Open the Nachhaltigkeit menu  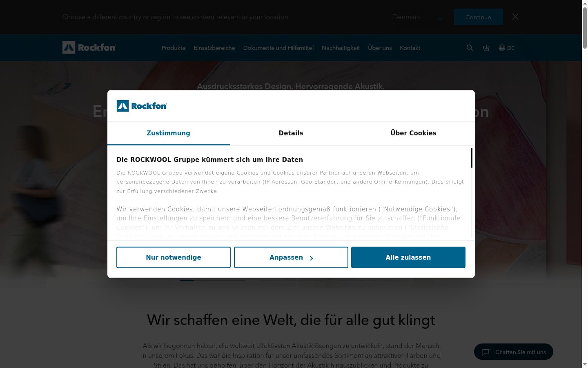pos(341,48)
